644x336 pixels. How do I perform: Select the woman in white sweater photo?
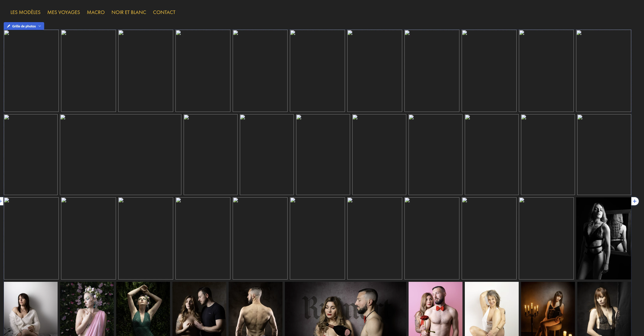click(x=31, y=309)
